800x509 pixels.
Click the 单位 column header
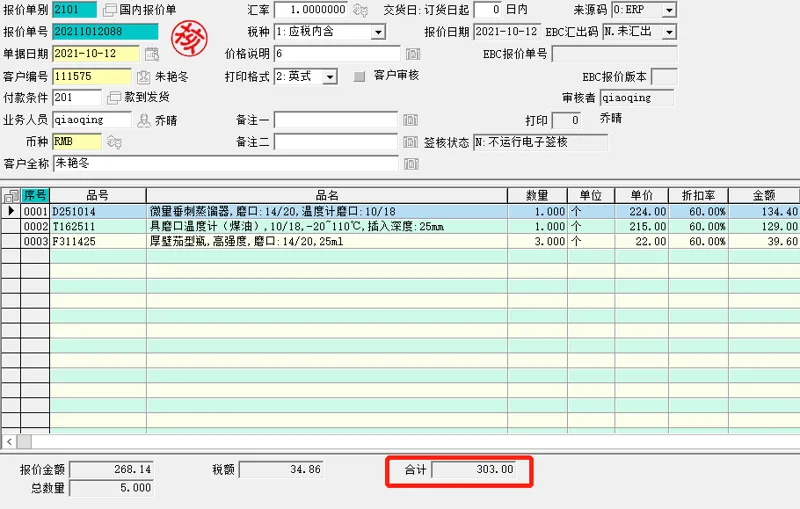tap(591, 195)
